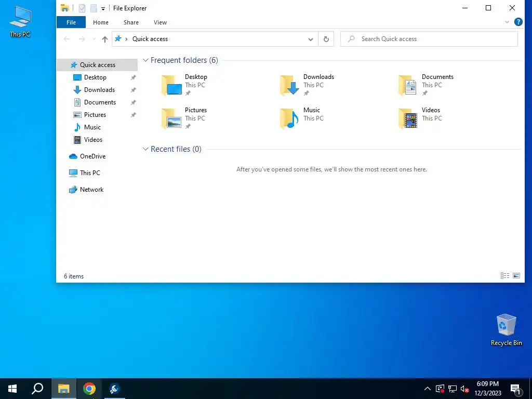
Task: Expand the ribbon with the chevron
Action: [507, 22]
